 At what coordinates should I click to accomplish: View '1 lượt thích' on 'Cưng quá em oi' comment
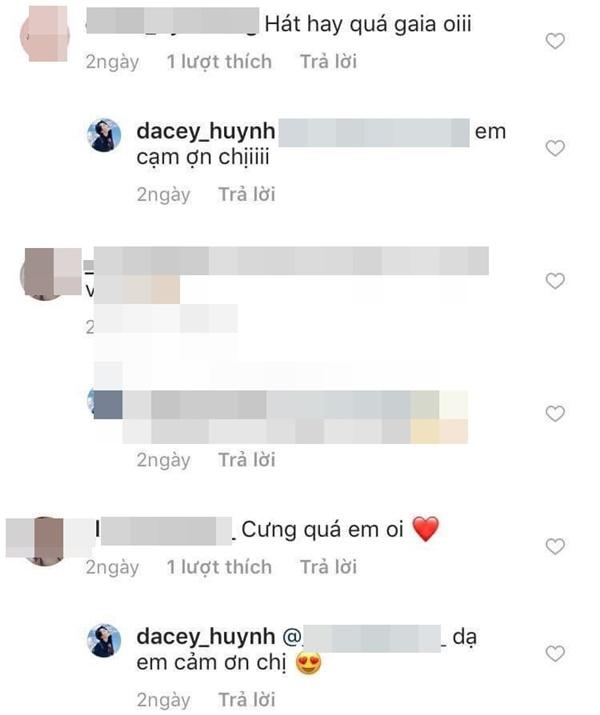click(219, 567)
